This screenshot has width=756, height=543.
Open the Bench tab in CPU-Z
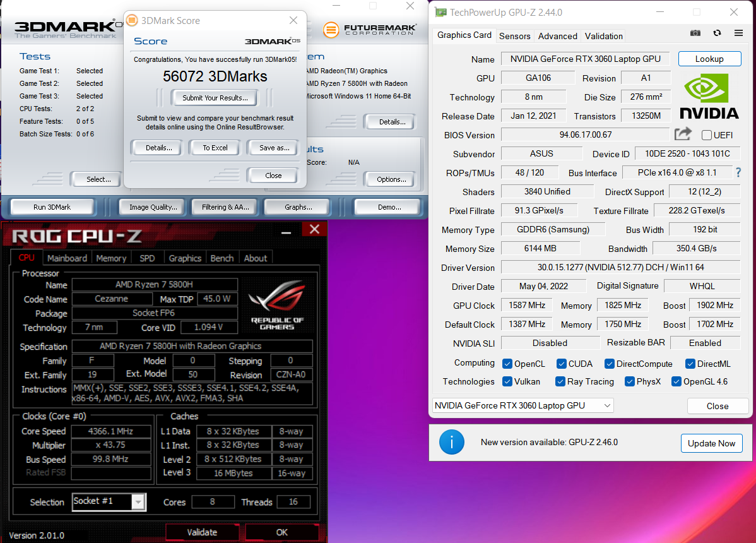tap(221, 258)
